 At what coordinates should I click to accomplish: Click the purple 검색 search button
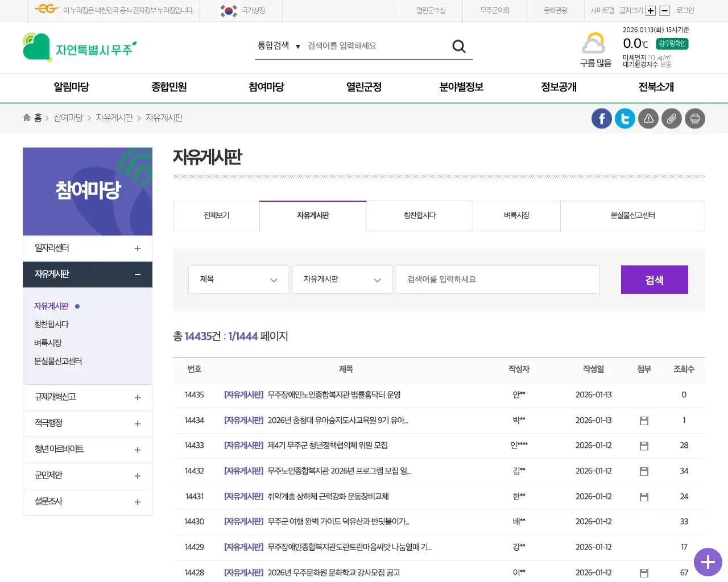(654, 279)
